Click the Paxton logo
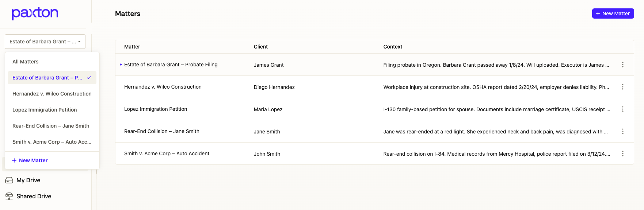The width and height of the screenshot is (644, 210). click(x=35, y=13)
